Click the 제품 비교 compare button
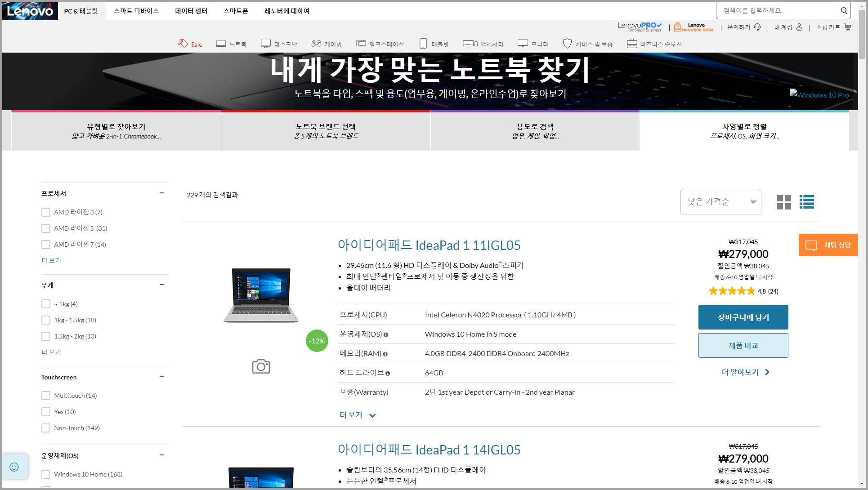868x490 pixels. [x=743, y=346]
